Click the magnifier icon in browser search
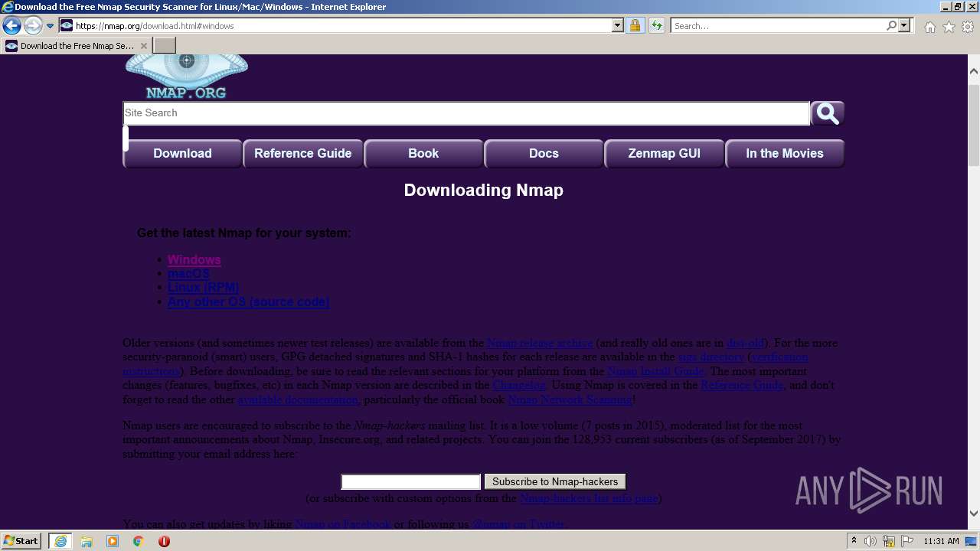980x551 pixels. 891,26
